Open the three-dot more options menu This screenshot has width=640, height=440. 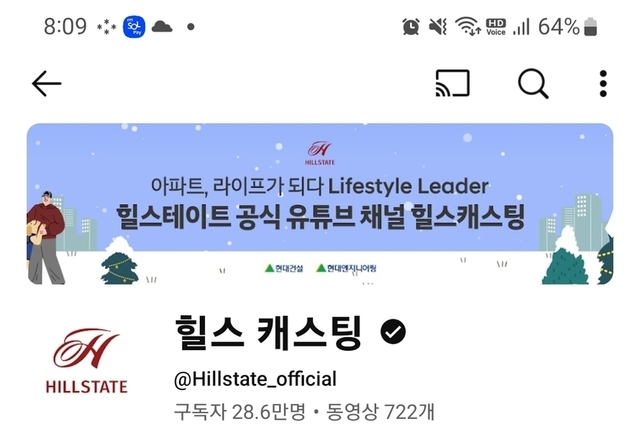[x=603, y=84]
